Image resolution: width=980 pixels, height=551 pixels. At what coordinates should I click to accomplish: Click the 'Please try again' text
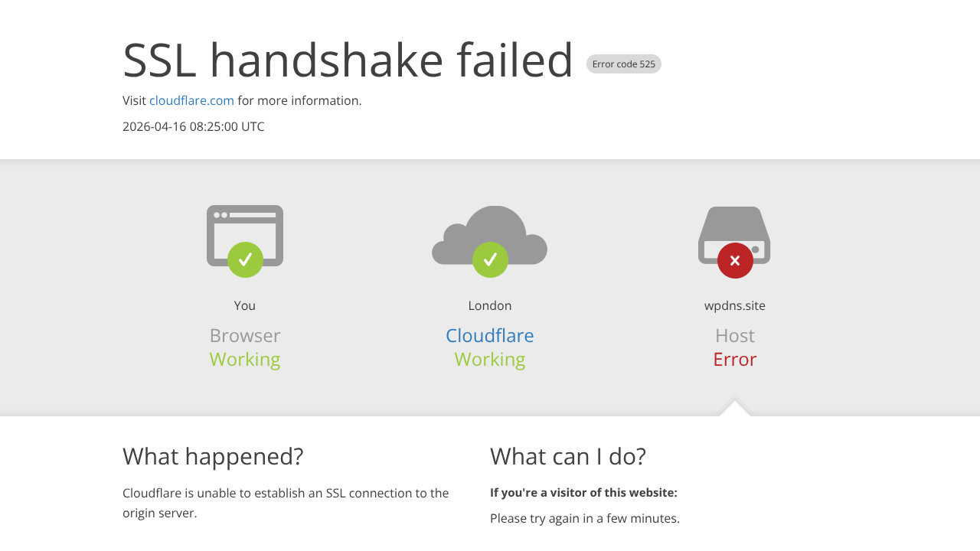[x=585, y=518]
